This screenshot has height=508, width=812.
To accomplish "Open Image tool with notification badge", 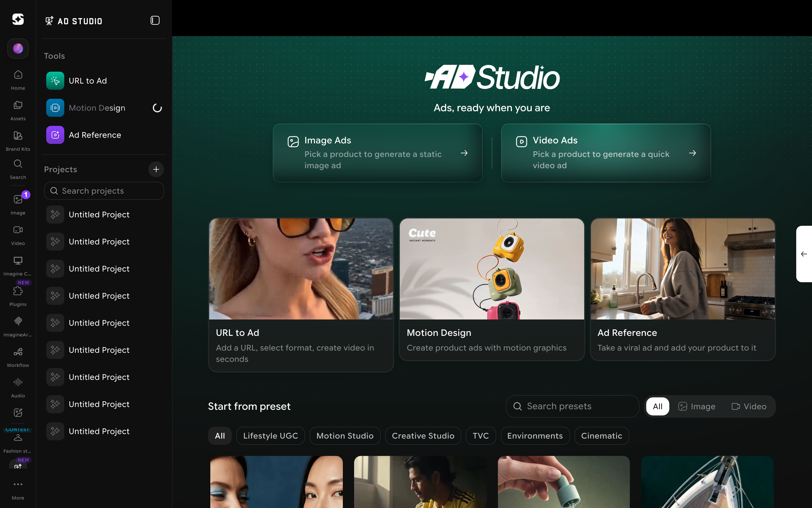I will pos(18,204).
